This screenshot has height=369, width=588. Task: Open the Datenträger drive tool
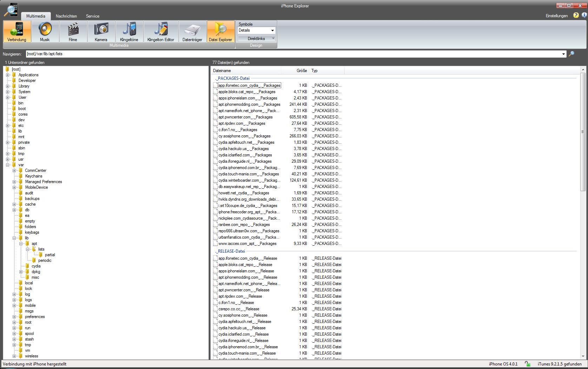pos(192,32)
